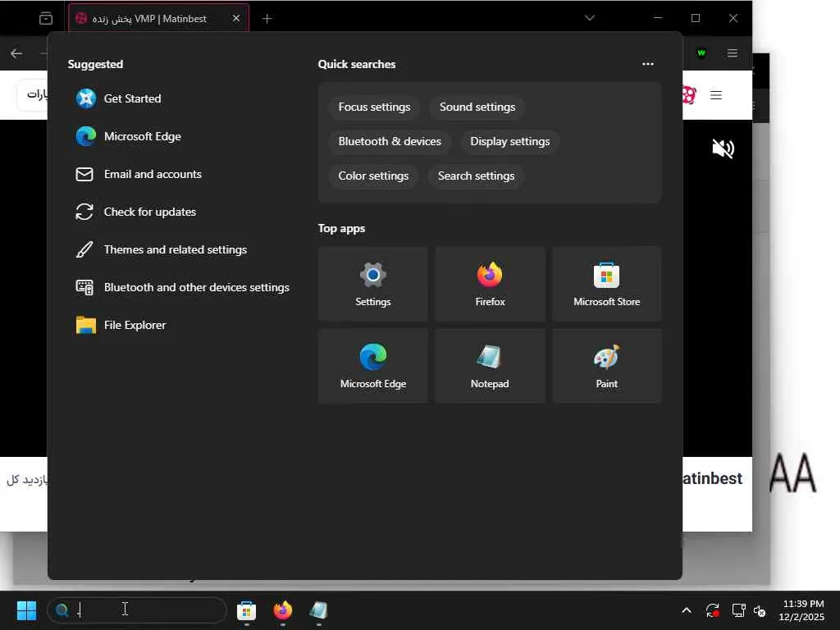Choose Bluetooth & devices quick search
The image size is (840, 630).
click(390, 141)
